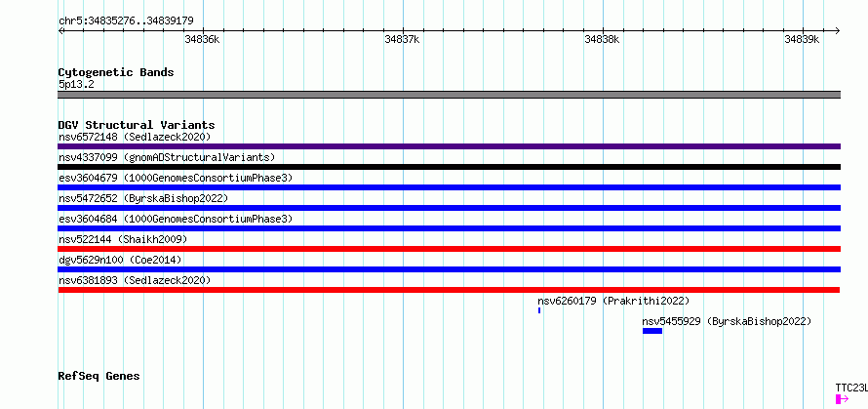The width and height of the screenshot is (868, 409).
Task: Open the nsv522144 (Shaikh2009) label
Action: coord(123,239)
